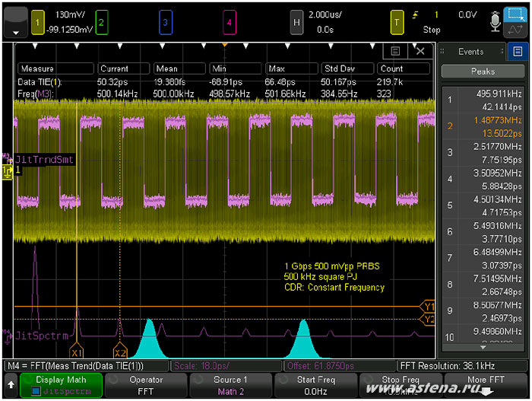Image resolution: width=532 pixels, height=401 pixels.
Task: Click the trigger level 0.0V readout
Action: coord(467,14)
